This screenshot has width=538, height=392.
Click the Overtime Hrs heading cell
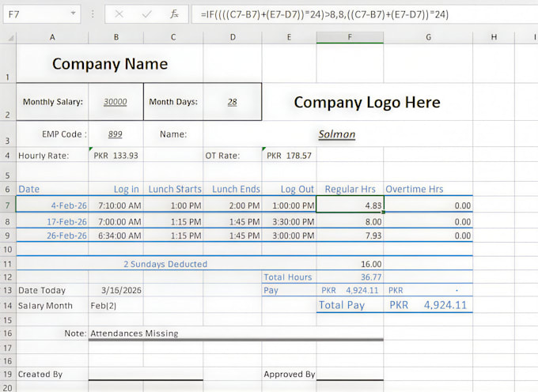pyautogui.click(x=428, y=189)
